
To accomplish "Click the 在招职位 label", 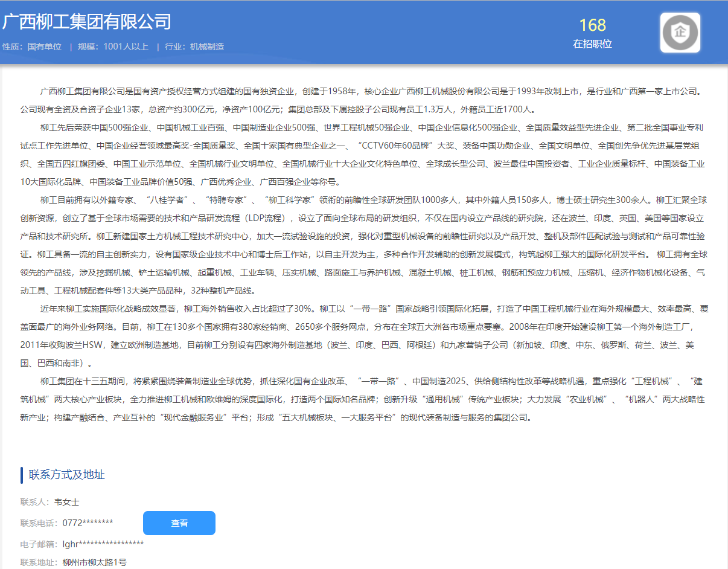I will (592, 44).
